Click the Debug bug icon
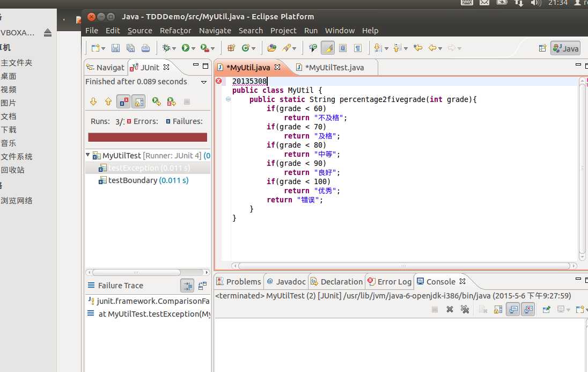 pyautogui.click(x=166, y=48)
